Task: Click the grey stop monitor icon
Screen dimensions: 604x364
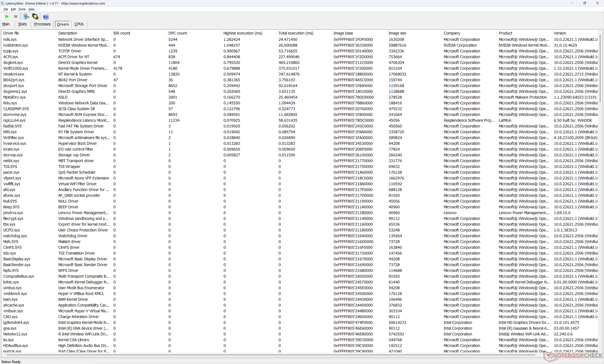Action: [15, 16]
